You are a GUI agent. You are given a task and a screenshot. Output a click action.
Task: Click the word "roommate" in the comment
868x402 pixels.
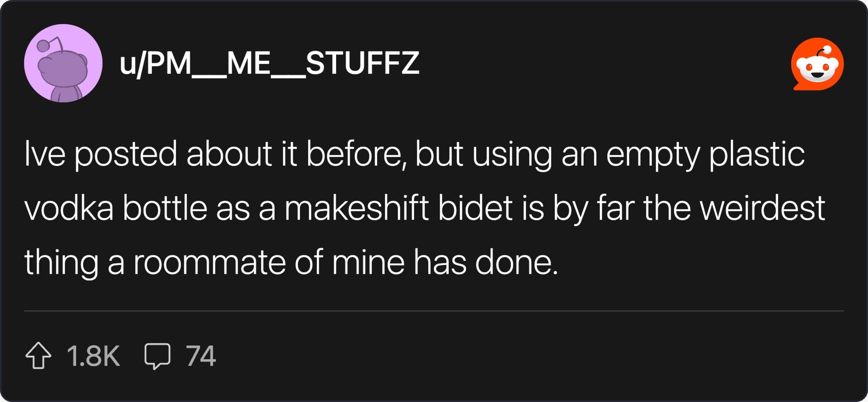pyautogui.click(x=209, y=262)
